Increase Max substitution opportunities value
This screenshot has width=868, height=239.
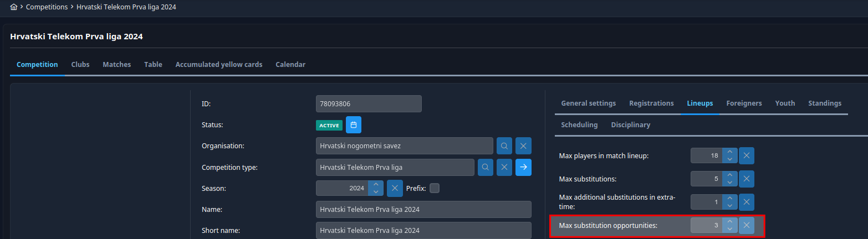click(x=730, y=222)
